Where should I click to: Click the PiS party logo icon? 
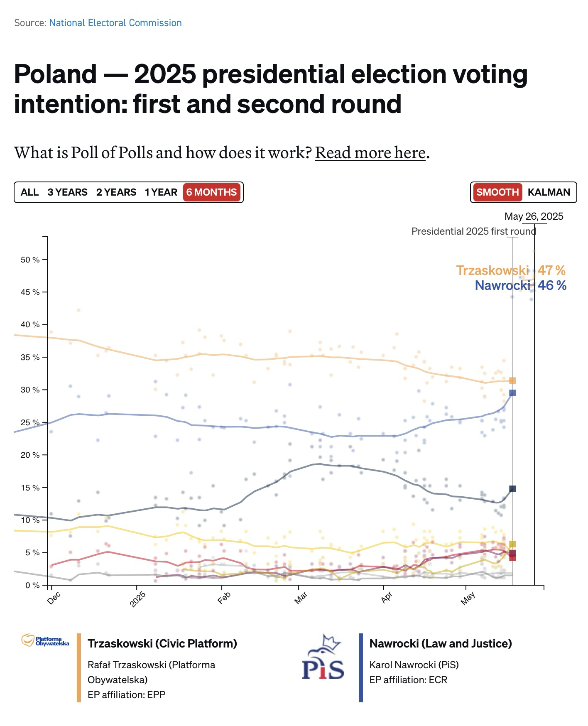(323, 657)
